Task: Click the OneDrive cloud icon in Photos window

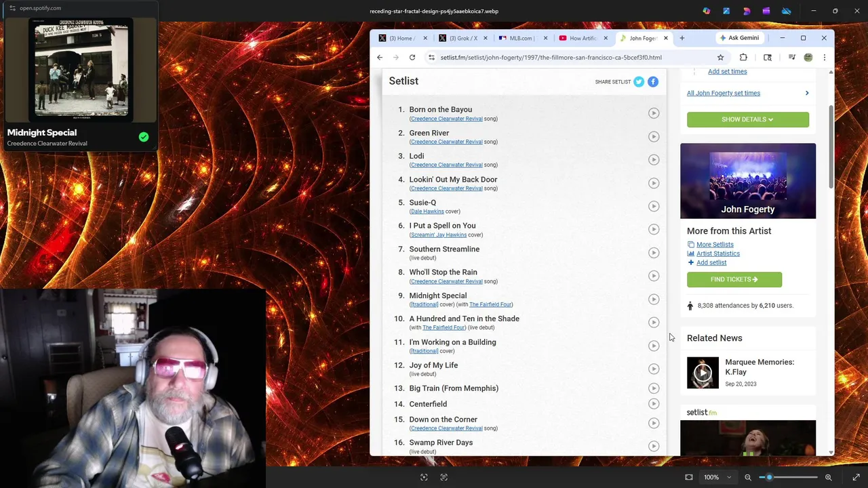Action: tap(787, 11)
